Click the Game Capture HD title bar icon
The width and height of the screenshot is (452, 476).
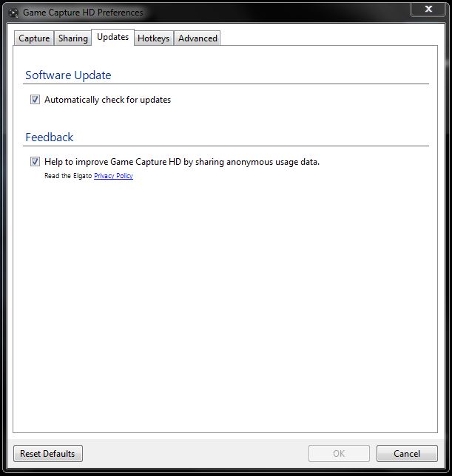[x=13, y=13]
